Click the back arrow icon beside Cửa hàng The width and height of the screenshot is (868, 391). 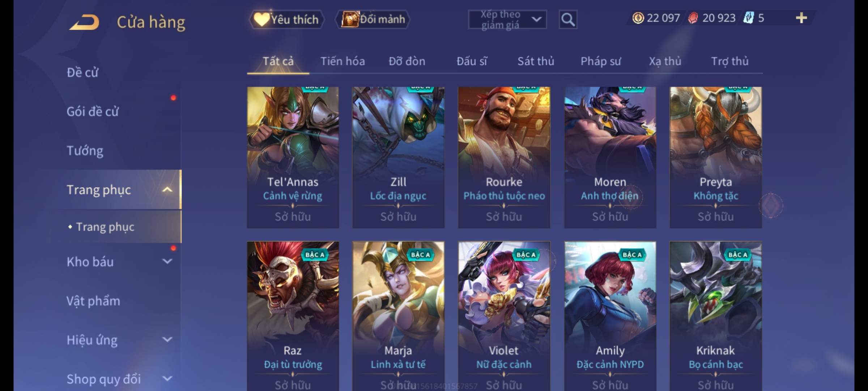point(85,22)
